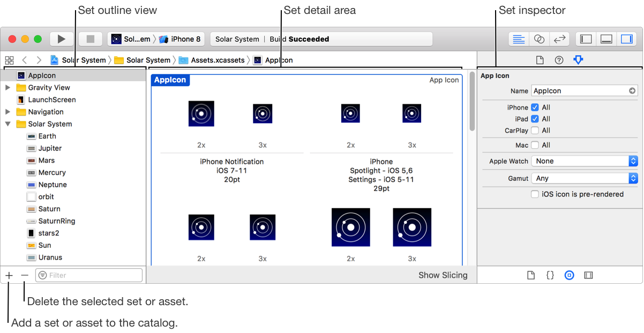Delete selected set with minus button
This screenshot has height=333, width=644.
coord(25,275)
